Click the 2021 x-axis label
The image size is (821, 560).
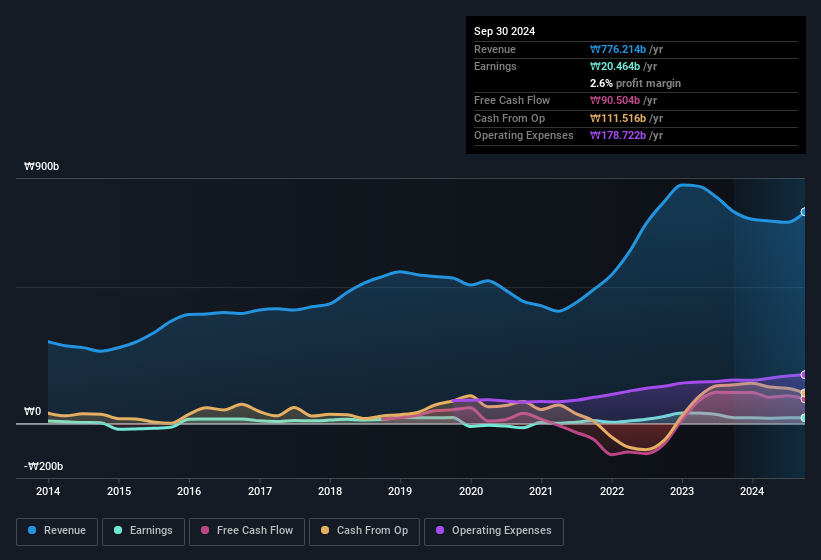point(541,491)
